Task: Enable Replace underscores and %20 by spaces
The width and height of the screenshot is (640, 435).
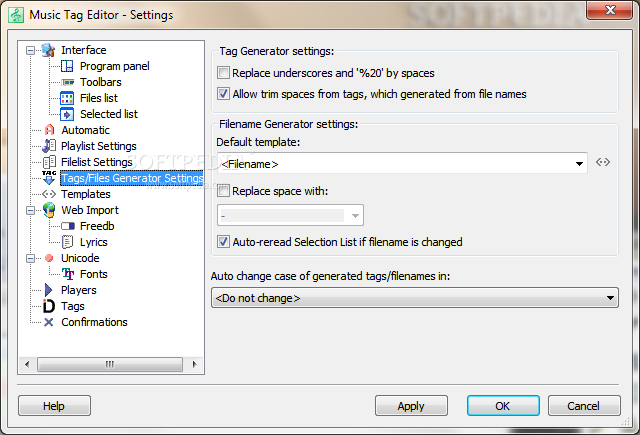Action: [223, 73]
